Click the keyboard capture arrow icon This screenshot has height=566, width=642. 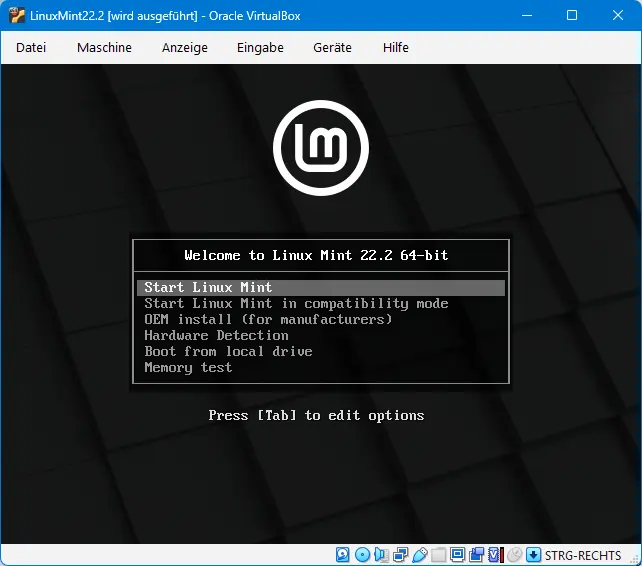[533, 555]
